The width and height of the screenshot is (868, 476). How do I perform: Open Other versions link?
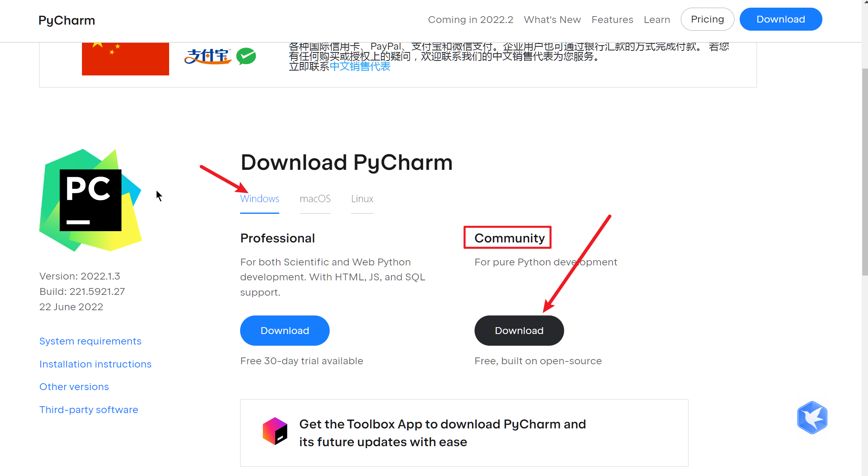73,386
